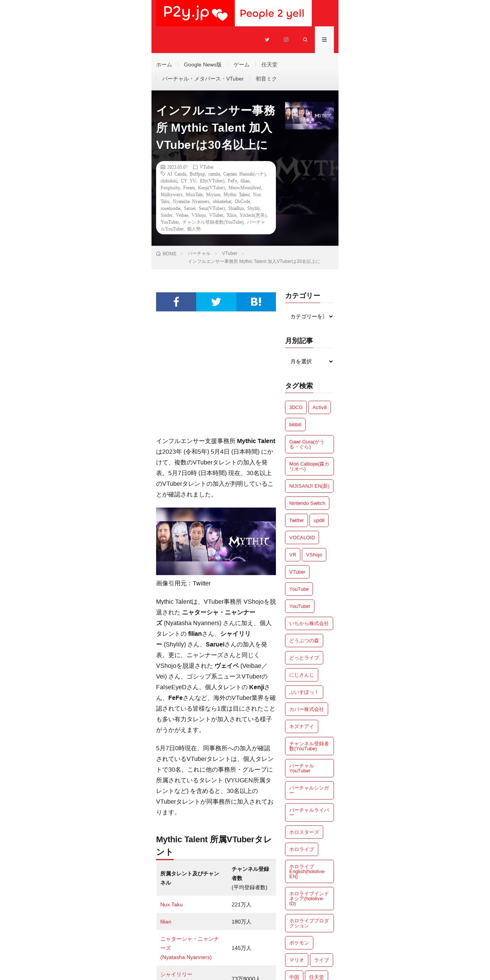Image resolution: width=490 pixels, height=980 pixels.
Task: Click the 221万人 subscriber count cell
Action: [251, 905]
